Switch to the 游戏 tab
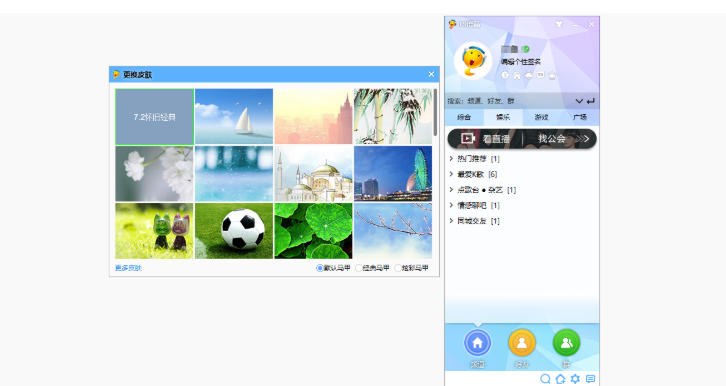This screenshot has width=726, height=386. click(x=541, y=117)
